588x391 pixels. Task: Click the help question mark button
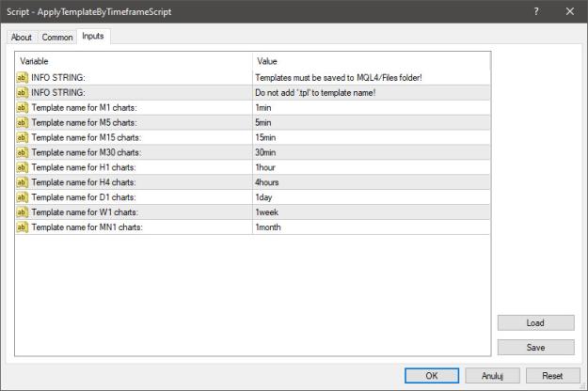coord(536,11)
